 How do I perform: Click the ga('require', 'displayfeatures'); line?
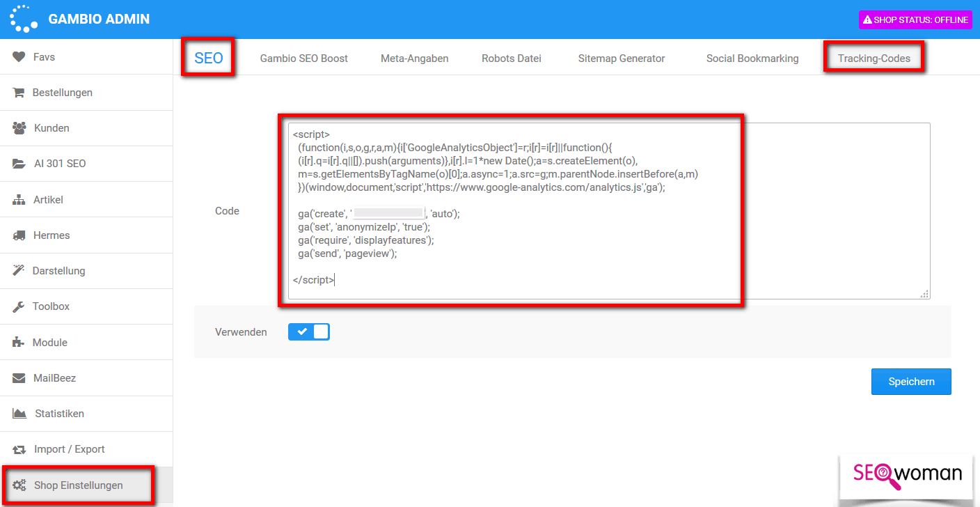[365, 240]
